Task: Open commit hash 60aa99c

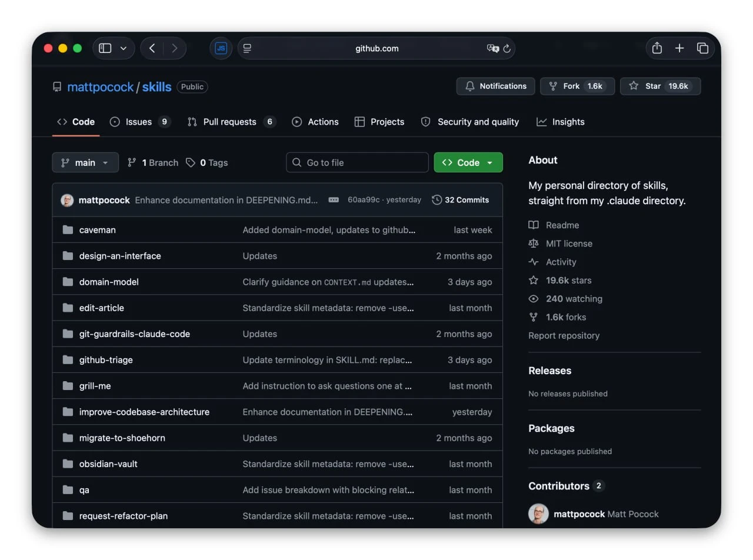Action: click(364, 200)
